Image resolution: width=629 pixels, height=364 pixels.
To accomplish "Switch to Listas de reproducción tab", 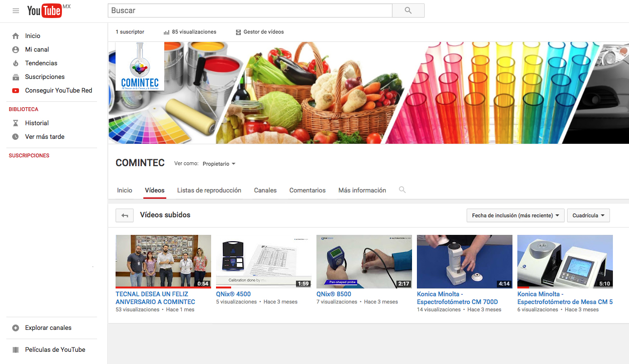I will point(209,191).
